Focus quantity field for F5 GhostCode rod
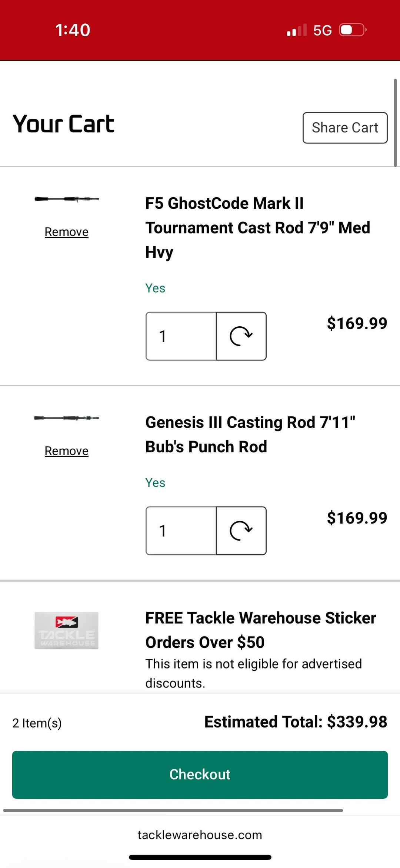Viewport: 400px width, 868px height. coord(181,336)
